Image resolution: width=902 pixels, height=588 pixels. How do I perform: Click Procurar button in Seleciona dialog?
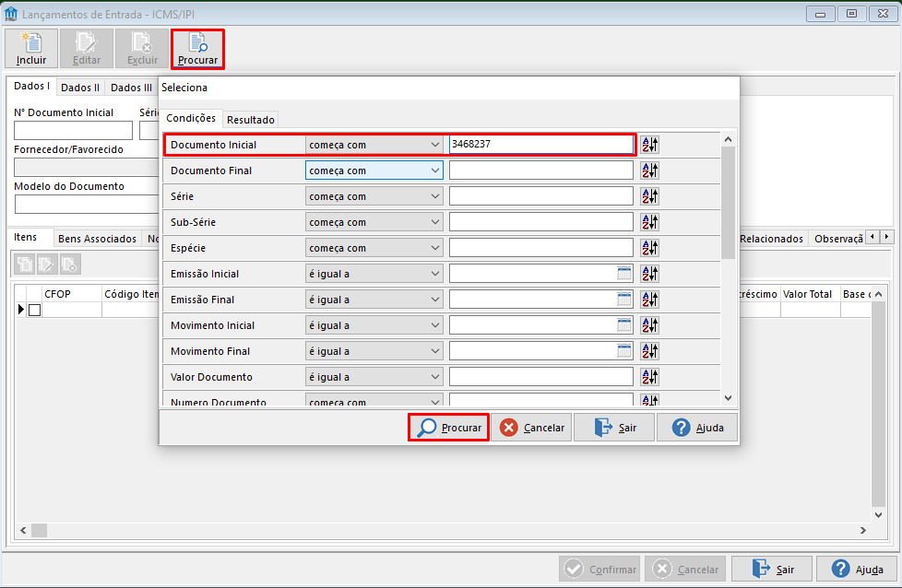tap(449, 428)
